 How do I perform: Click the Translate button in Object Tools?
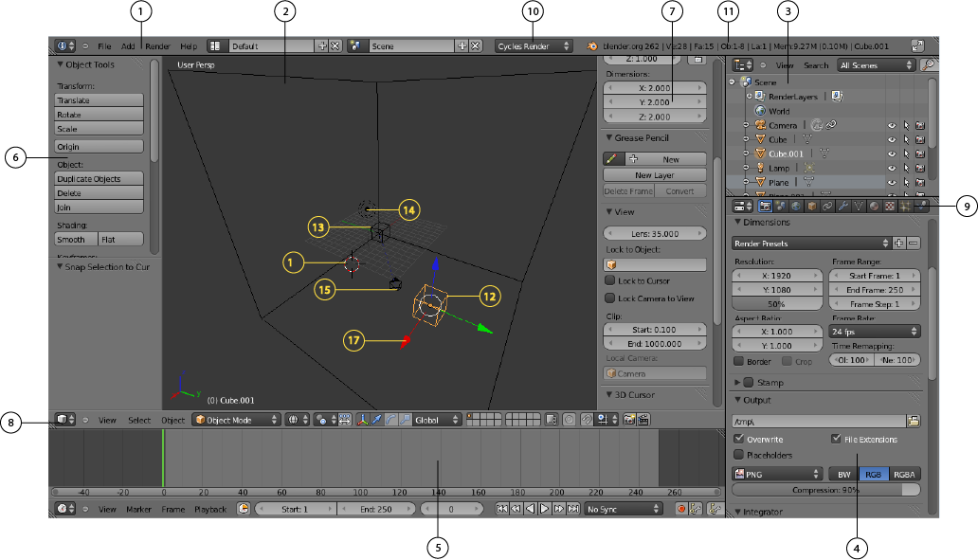100,100
